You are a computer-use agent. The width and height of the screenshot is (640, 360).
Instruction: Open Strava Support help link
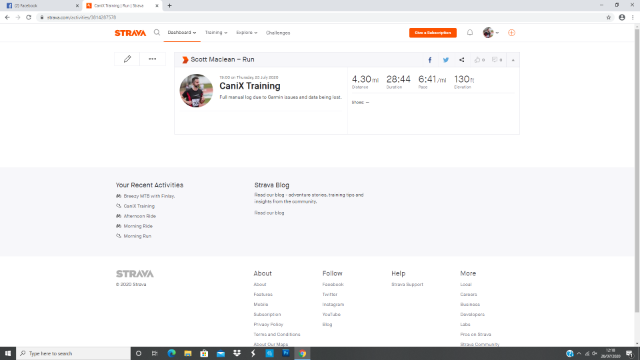[407, 284]
